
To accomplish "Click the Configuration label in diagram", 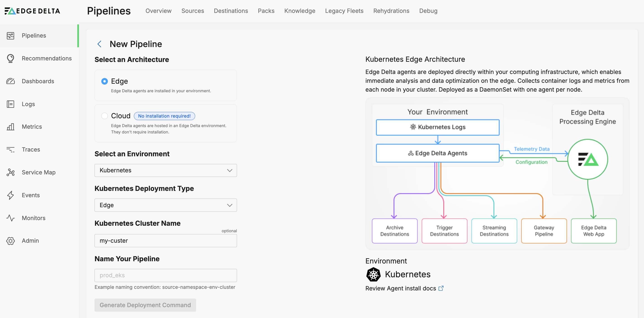I will click(531, 162).
